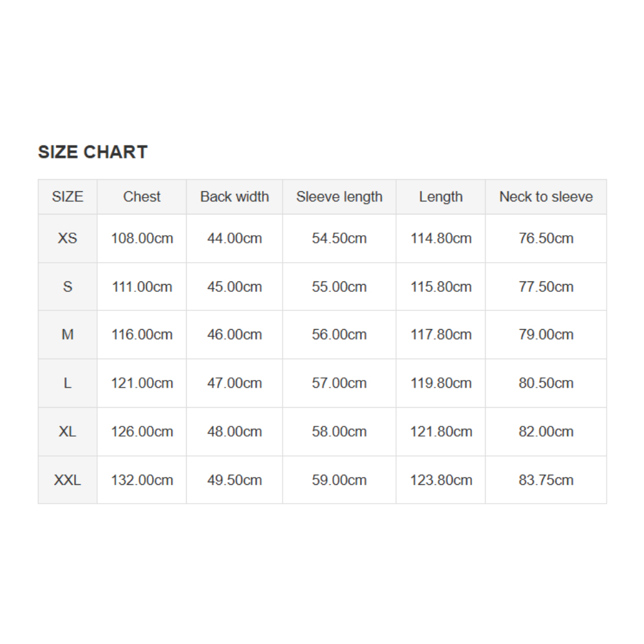Screen dimensions: 644x644
Task: Select the M size row label
Action: coord(68,335)
